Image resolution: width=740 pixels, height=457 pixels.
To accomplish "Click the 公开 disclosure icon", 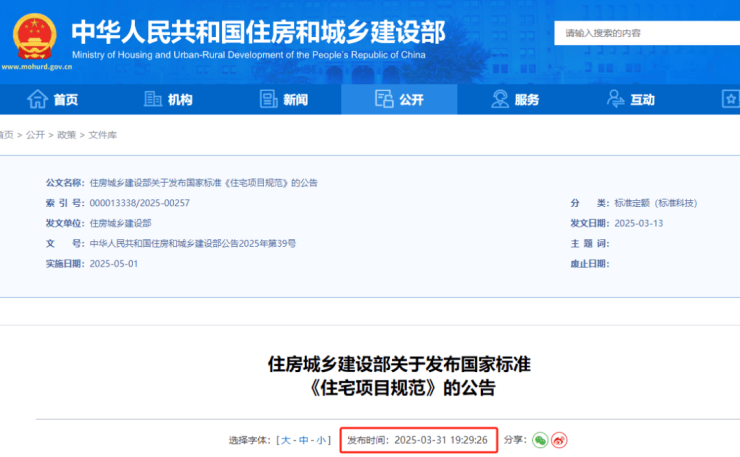I will [384, 99].
